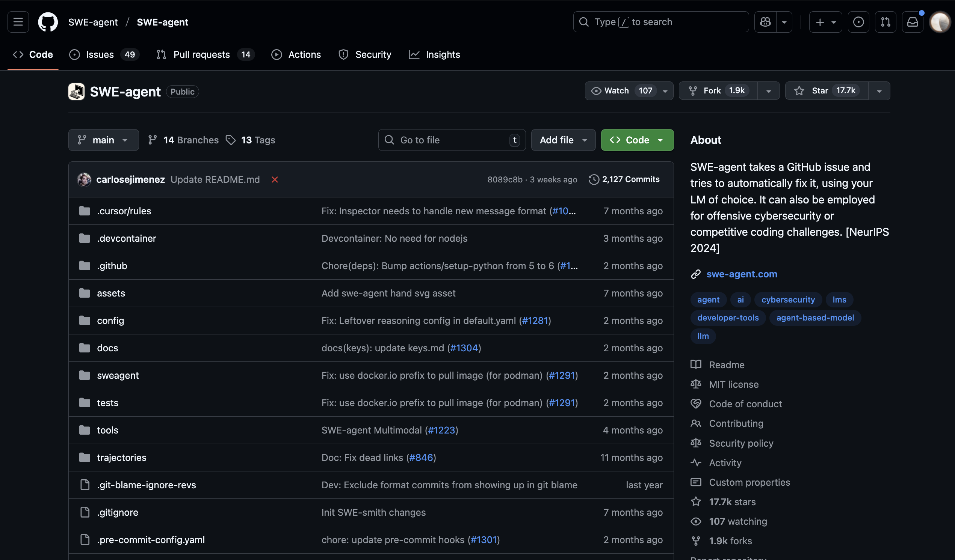This screenshot has width=955, height=560.
Task: Open the main branch selector dropdown
Action: tap(103, 140)
